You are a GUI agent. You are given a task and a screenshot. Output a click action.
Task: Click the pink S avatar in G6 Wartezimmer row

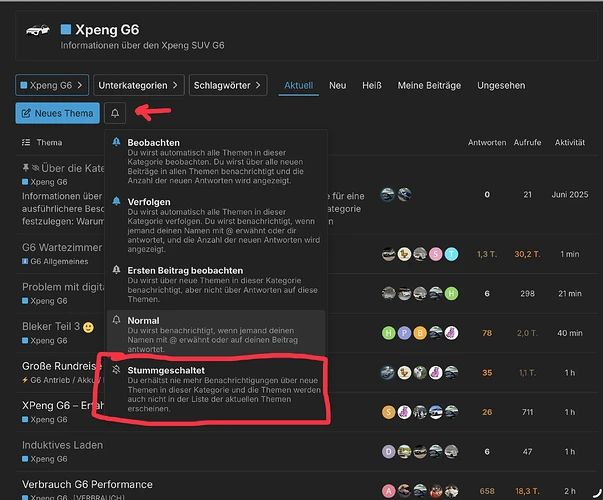pyautogui.click(x=436, y=254)
